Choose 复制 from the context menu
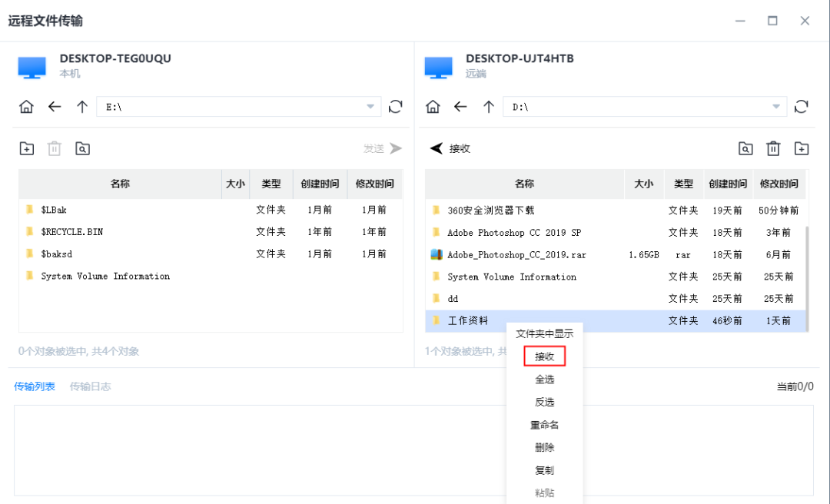830x504 pixels. [545, 470]
